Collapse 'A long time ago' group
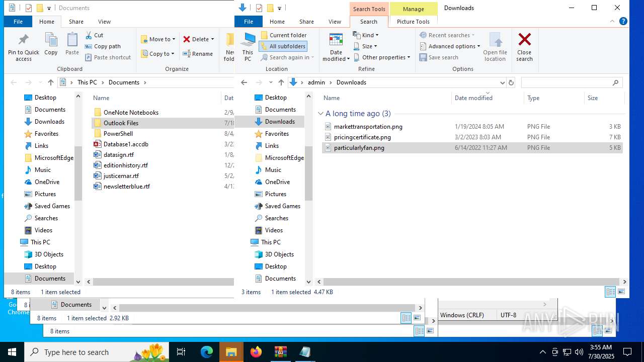Viewport: 644px width, 362px height. pos(320,114)
